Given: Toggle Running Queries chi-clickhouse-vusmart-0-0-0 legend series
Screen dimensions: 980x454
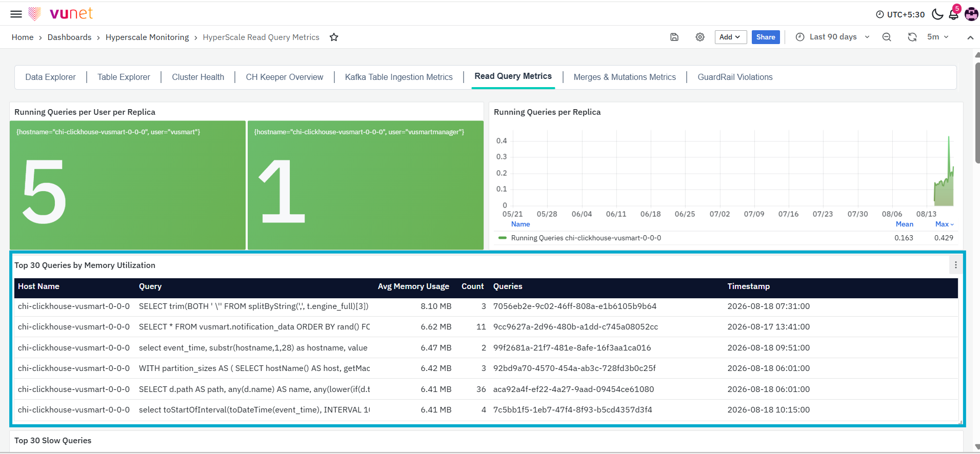Looking at the screenshot, I should pos(586,238).
